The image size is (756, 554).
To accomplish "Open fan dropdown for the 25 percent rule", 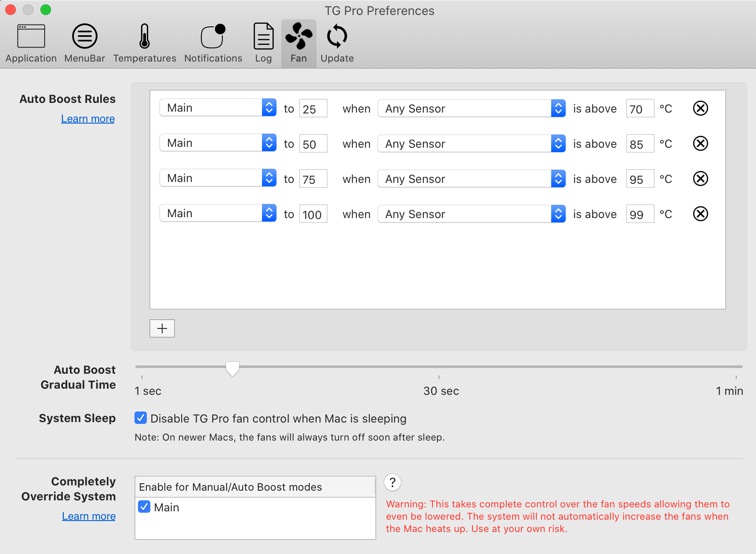I will tap(218, 108).
